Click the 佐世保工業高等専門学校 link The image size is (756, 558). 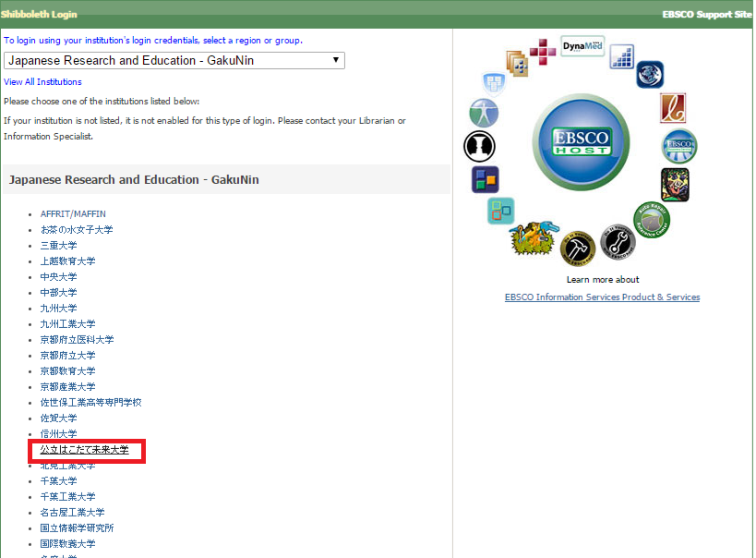(x=91, y=403)
